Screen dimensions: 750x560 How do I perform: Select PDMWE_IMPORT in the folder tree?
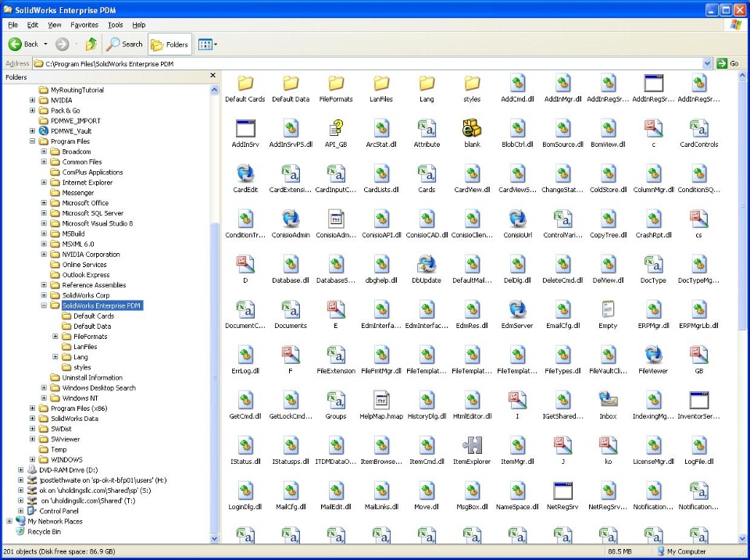pyautogui.click(x=76, y=120)
